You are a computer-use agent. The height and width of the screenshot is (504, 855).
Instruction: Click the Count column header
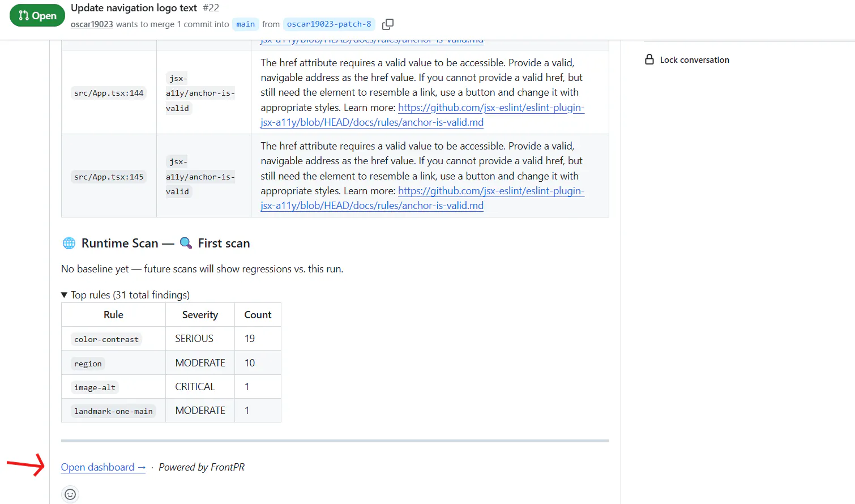(x=258, y=315)
